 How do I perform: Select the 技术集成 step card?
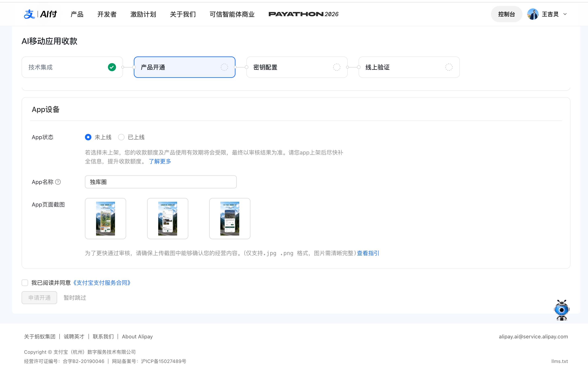(x=72, y=67)
